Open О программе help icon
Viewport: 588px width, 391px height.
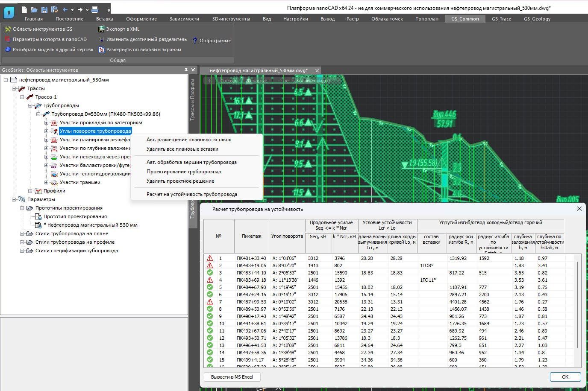click(195, 41)
